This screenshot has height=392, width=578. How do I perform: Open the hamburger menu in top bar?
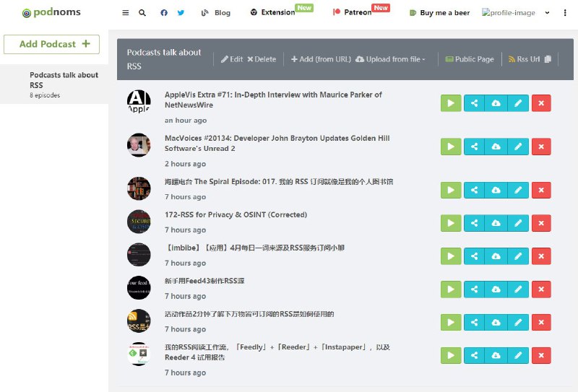(126, 13)
